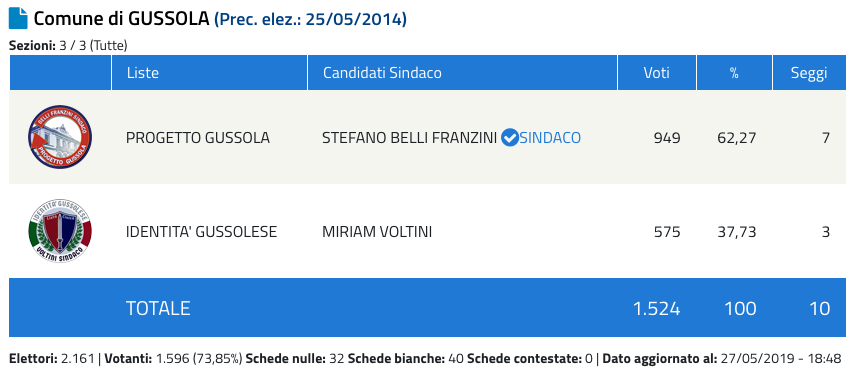Click the blue document icon beside Comune di GUSSOLA
This screenshot has width=860, height=377.
click(18, 19)
